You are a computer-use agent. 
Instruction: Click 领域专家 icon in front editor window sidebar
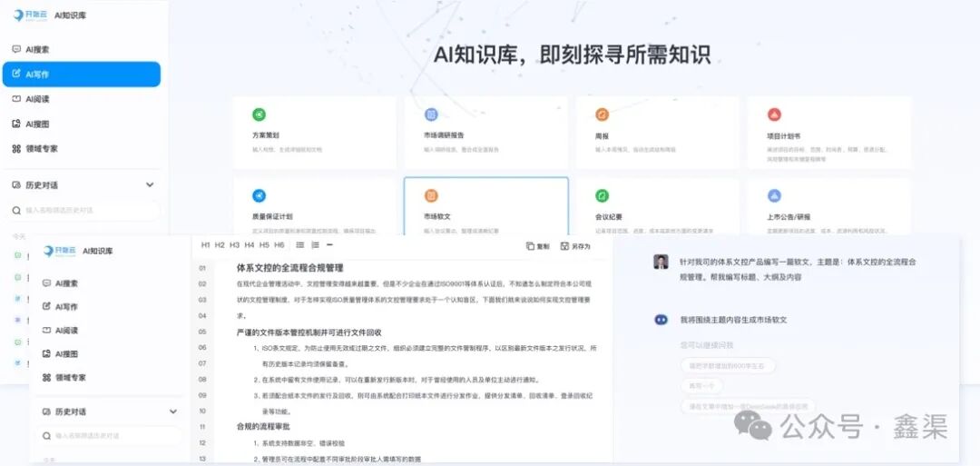[46, 378]
